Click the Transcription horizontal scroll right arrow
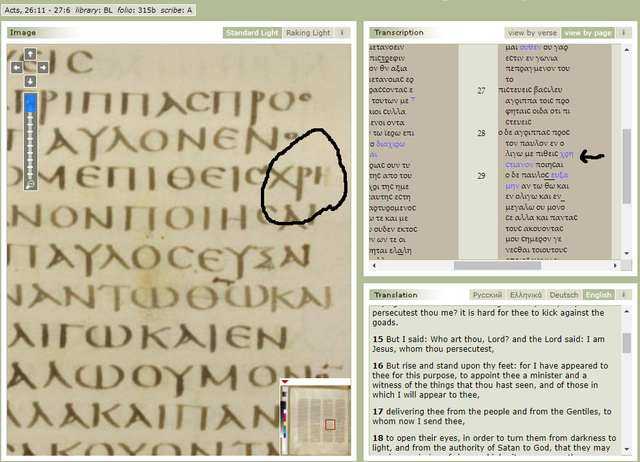 [615, 265]
